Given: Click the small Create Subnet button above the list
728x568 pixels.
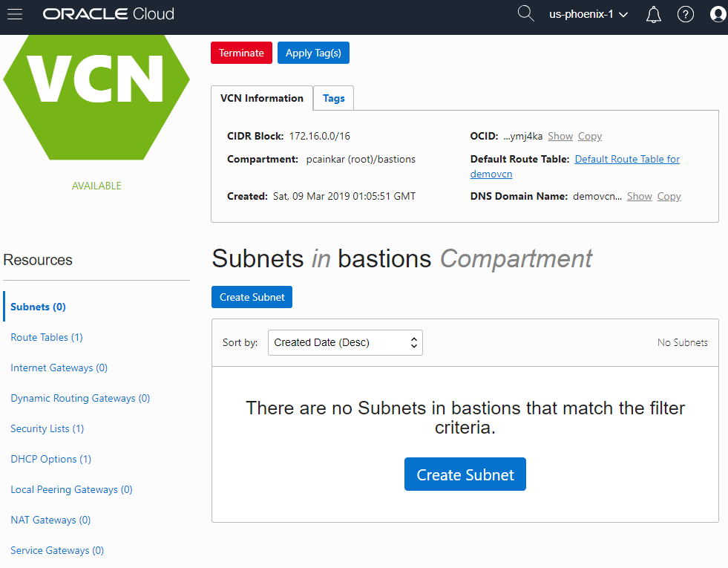Looking at the screenshot, I should 252,297.
